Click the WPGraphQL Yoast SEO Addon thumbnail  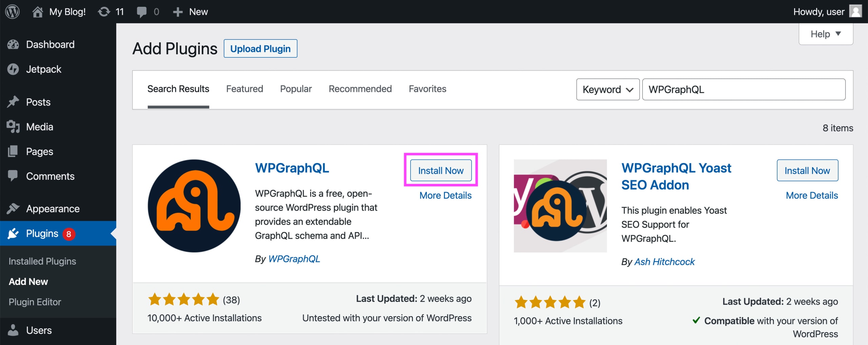point(560,206)
